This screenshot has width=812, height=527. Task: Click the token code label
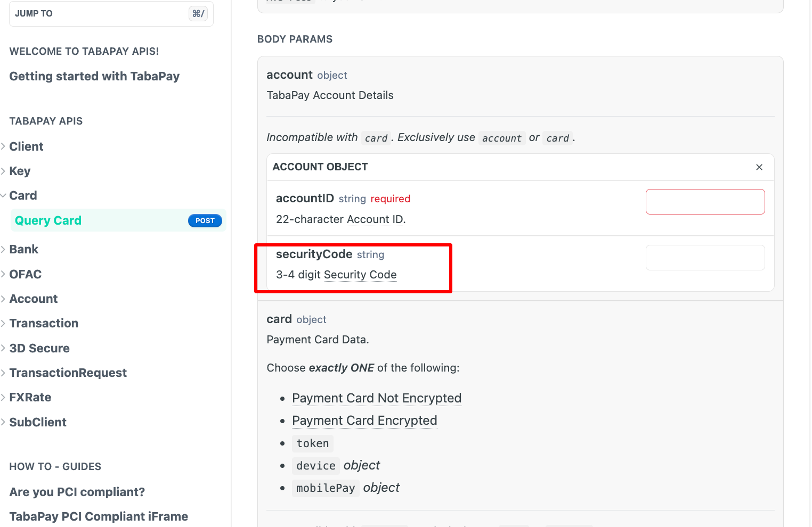[313, 443]
